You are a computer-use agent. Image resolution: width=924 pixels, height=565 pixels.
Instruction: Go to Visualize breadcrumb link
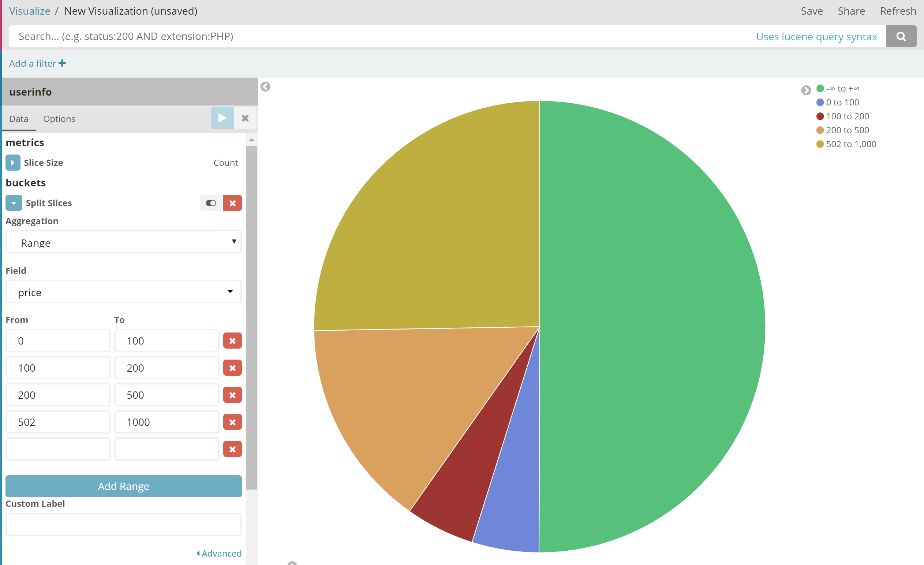pos(30,11)
